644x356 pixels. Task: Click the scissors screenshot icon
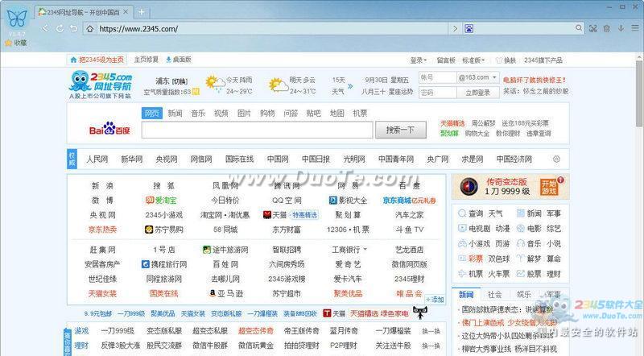click(593, 28)
